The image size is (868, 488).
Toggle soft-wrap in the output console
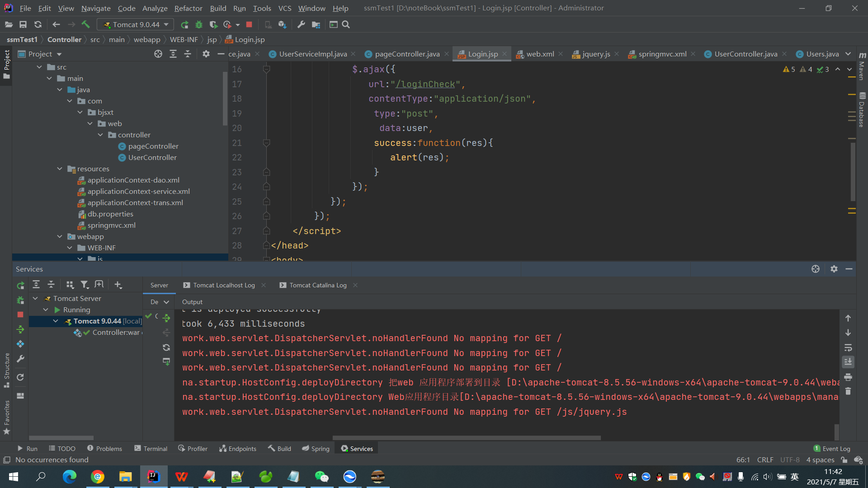pyautogui.click(x=848, y=347)
